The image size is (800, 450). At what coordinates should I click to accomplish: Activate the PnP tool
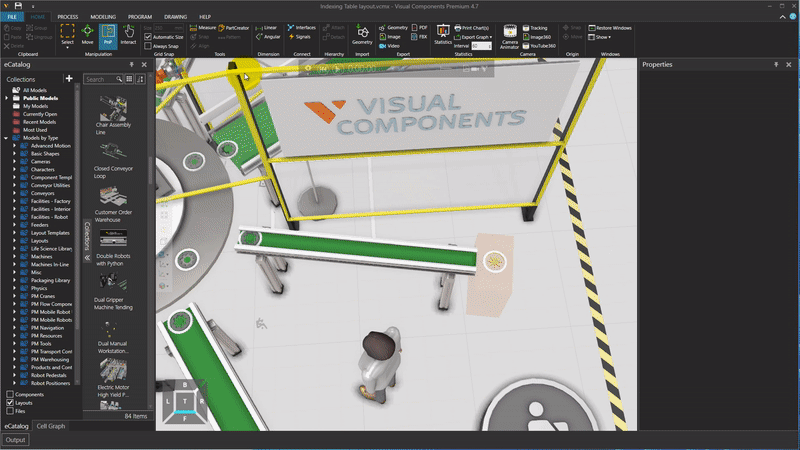tap(107, 36)
